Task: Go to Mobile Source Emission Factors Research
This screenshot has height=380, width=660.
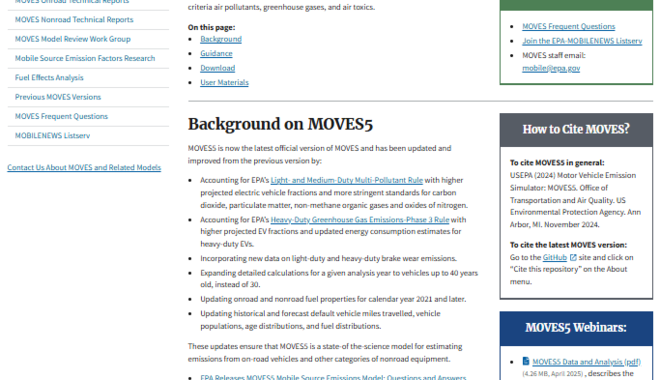Action: click(85, 58)
